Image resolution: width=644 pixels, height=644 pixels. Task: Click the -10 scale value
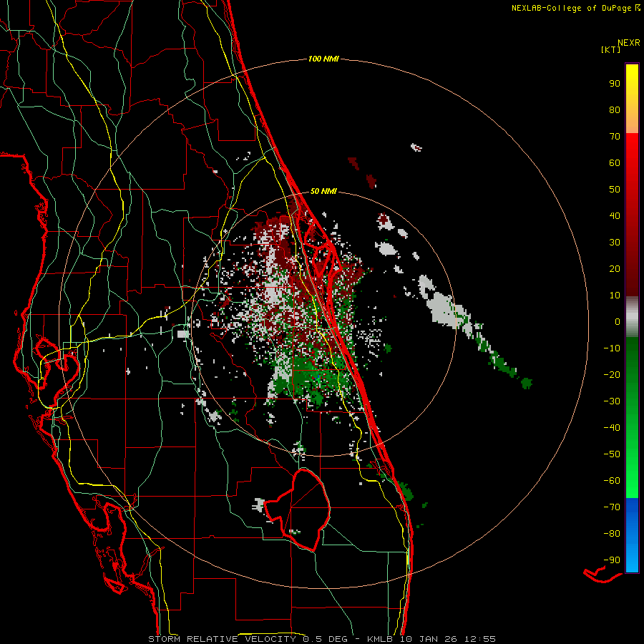coord(612,348)
